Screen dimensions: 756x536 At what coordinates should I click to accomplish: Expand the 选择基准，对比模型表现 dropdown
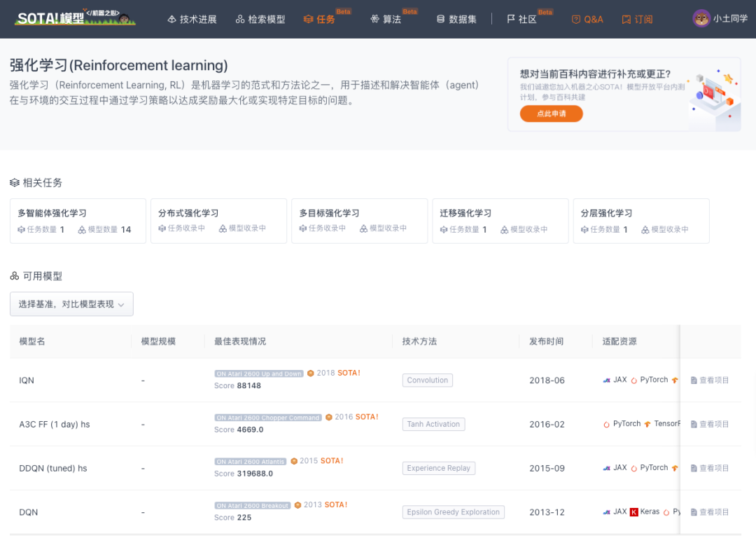click(71, 304)
